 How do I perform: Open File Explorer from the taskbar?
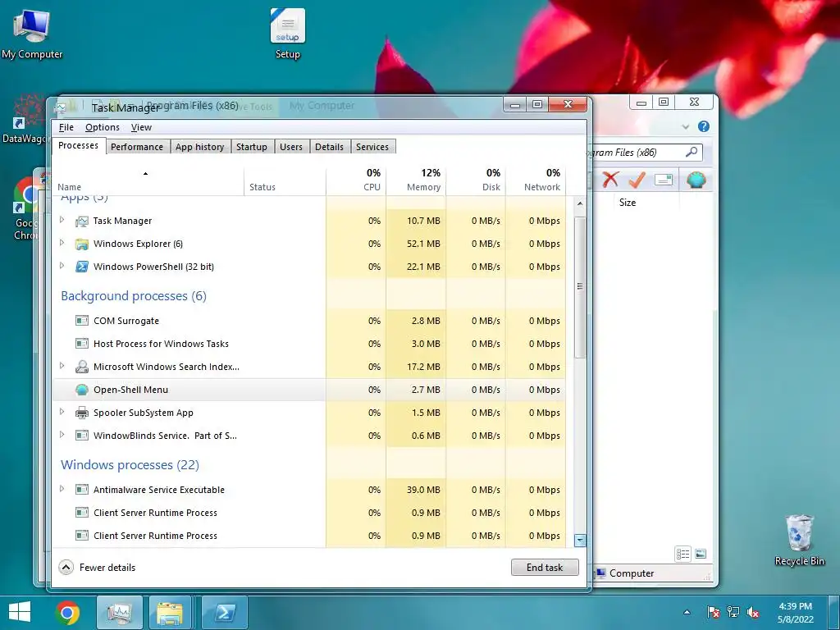(170, 612)
